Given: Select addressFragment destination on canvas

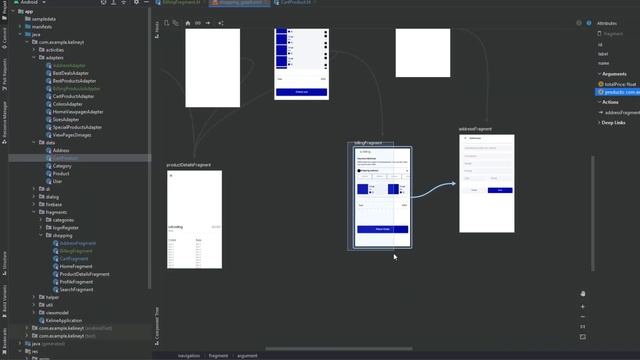Looking at the screenshot, I should pos(487,183).
